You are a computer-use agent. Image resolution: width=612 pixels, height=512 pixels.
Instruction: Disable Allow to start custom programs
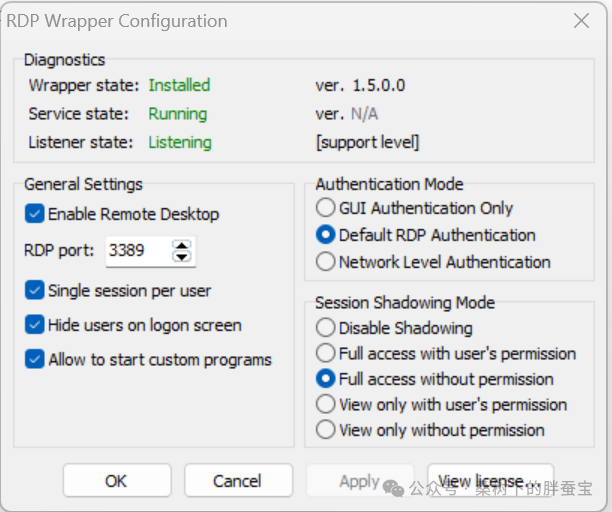point(35,360)
